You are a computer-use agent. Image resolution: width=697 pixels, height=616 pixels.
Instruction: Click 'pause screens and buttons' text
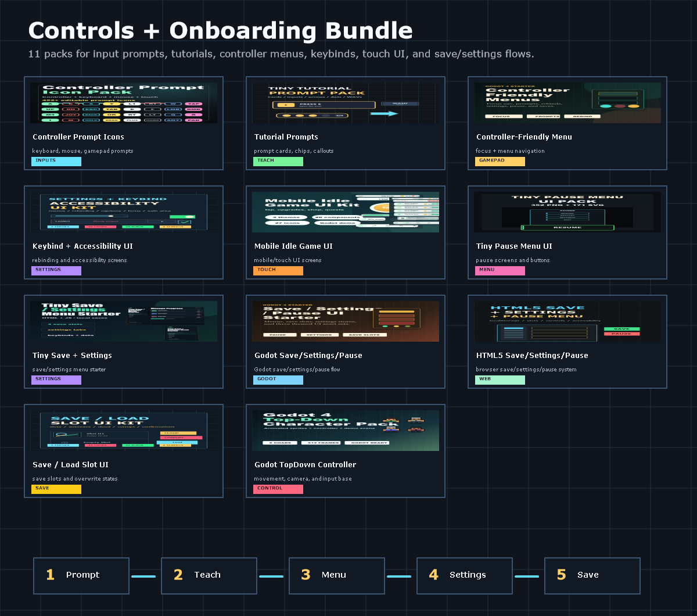[513, 260]
